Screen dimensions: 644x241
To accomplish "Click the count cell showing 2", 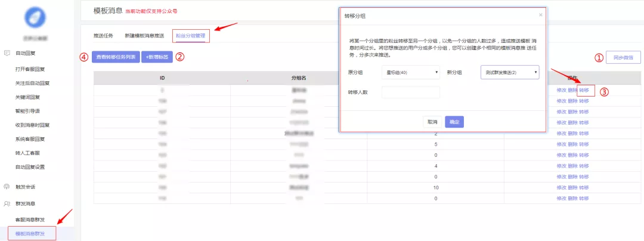I will (435, 134).
